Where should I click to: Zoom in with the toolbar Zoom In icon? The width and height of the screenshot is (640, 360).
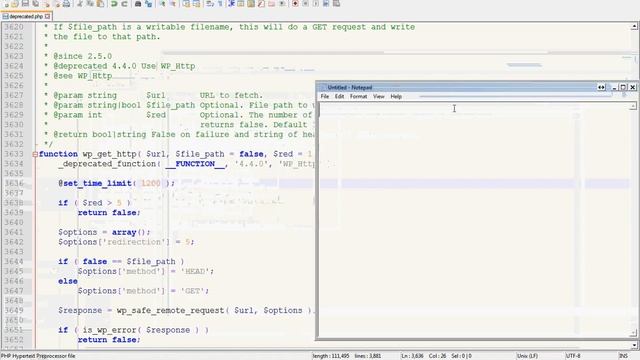(162, 4)
